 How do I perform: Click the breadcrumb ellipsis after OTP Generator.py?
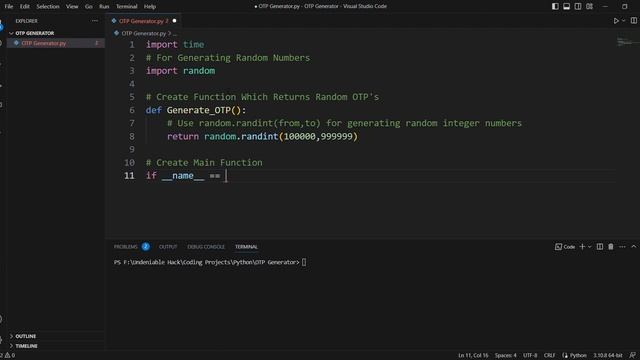coord(175,33)
